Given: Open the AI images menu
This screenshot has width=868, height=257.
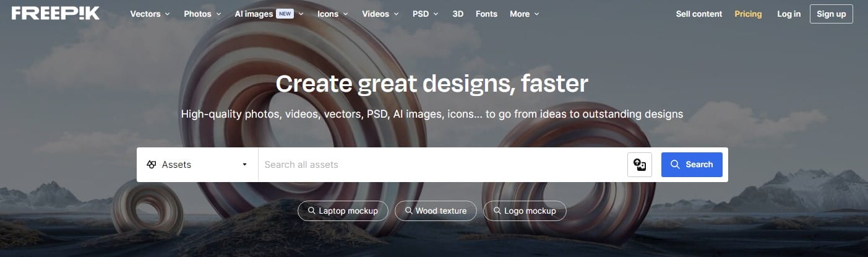Looking at the screenshot, I should 269,14.
